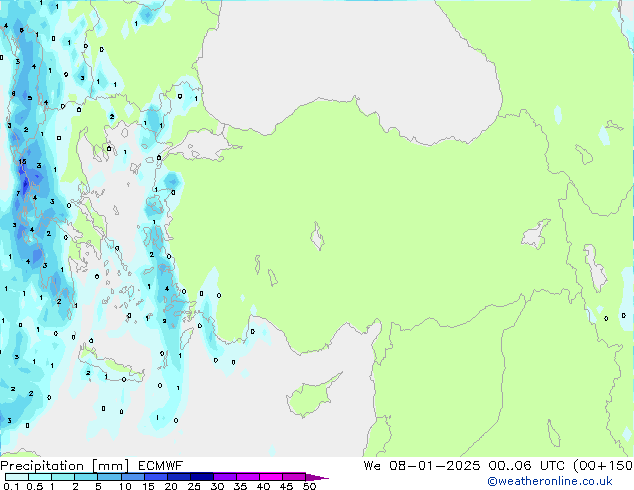Screen dimensions: 634x490
Task: Pick the 10 mm legend color swatch
Action: click(x=135, y=477)
